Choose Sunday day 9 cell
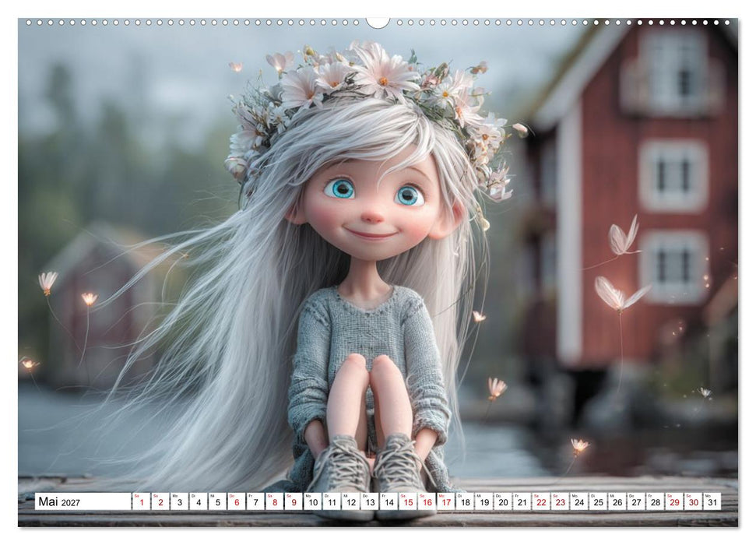Image resolution: width=756 pixels, height=545 pixels. (294, 501)
